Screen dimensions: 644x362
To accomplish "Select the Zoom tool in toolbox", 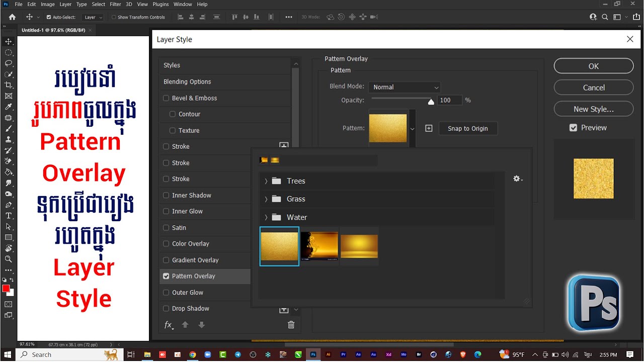I will pos(9,259).
